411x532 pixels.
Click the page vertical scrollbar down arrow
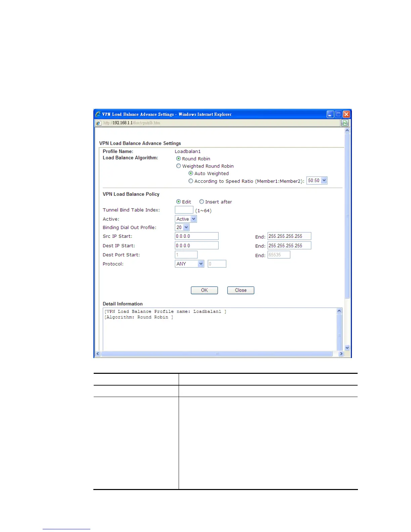coord(348,348)
